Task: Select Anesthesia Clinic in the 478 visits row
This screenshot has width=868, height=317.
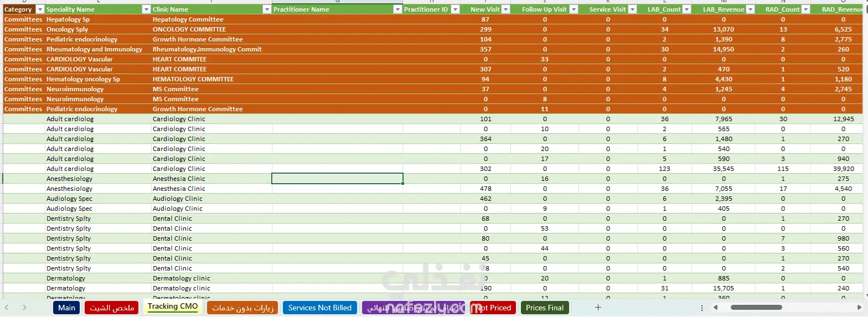Action: pyautogui.click(x=211, y=189)
